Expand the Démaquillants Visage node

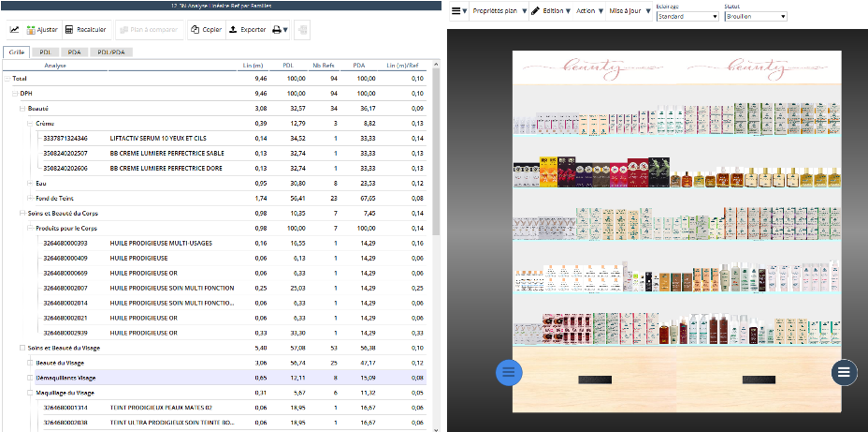pos(30,378)
